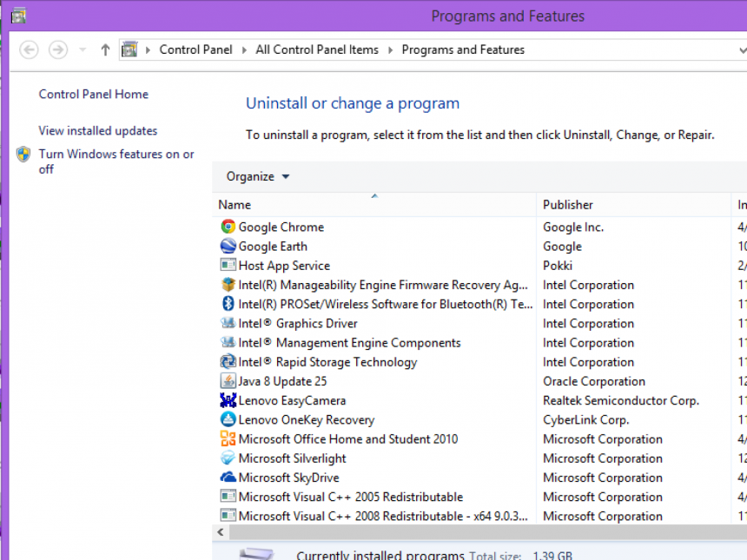Click the horizontal scrollbar left arrow
747x560 pixels.
coord(221,532)
